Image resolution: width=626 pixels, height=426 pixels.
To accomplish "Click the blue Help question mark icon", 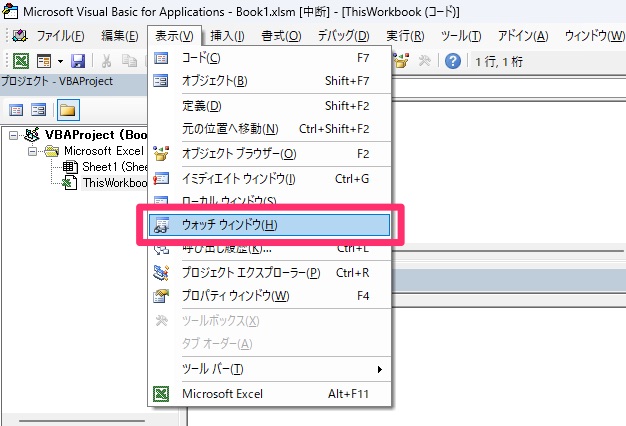I will [453, 61].
